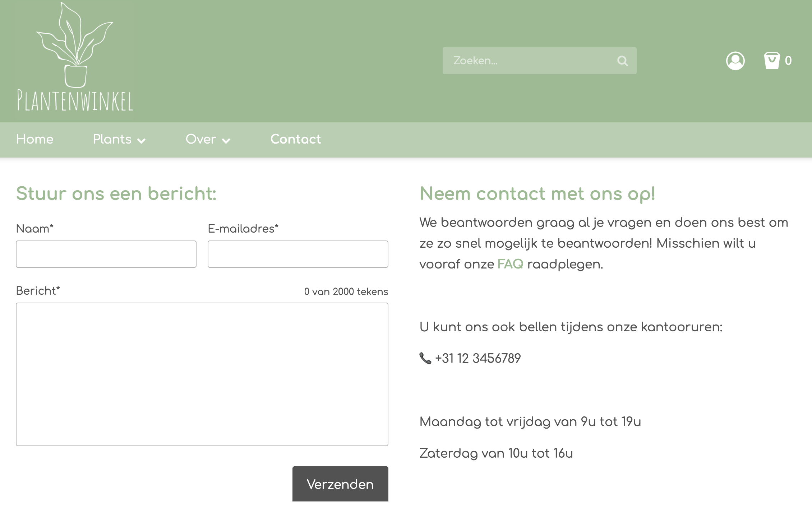Screen dimensions: 812x509
Task: Open the Contact menu item
Action: 295,139
